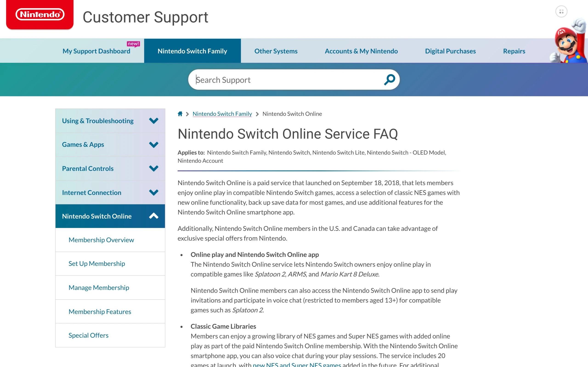This screenshot has height=367, width=588.
Task: Click the Set Up Membership link
Action: [x=97, y=264]
